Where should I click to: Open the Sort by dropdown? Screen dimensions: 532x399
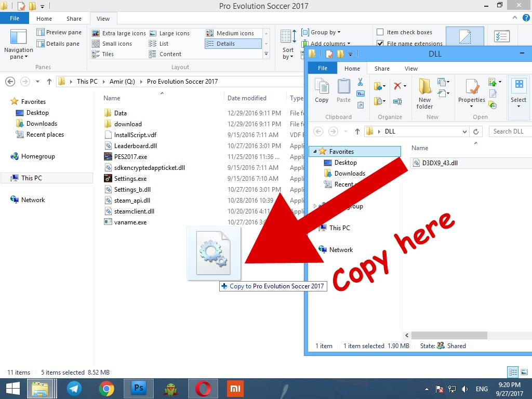288,45
